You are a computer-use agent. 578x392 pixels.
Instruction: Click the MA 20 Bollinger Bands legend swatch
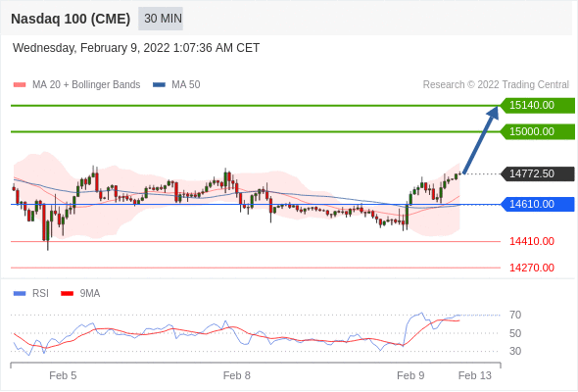tap(20, 85)
